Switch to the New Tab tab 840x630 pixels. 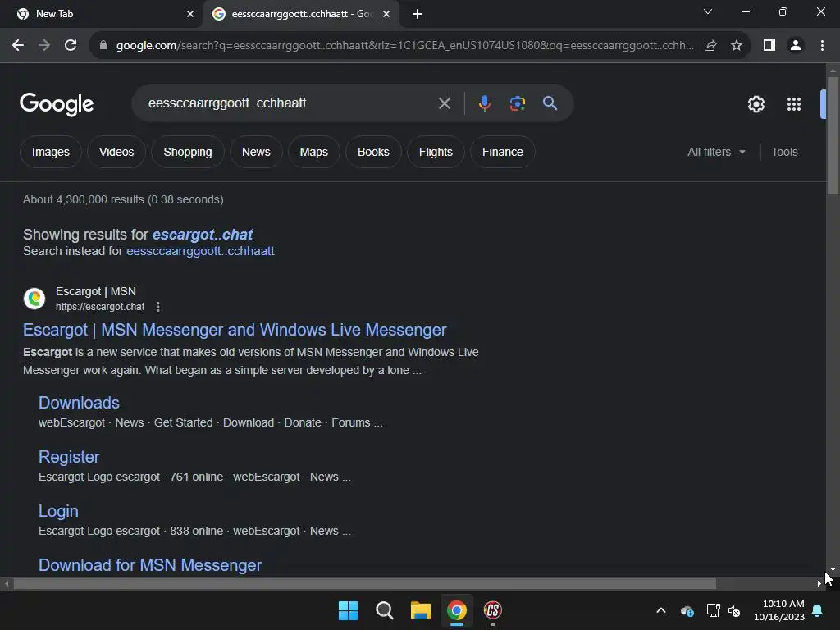coord(101,14)
